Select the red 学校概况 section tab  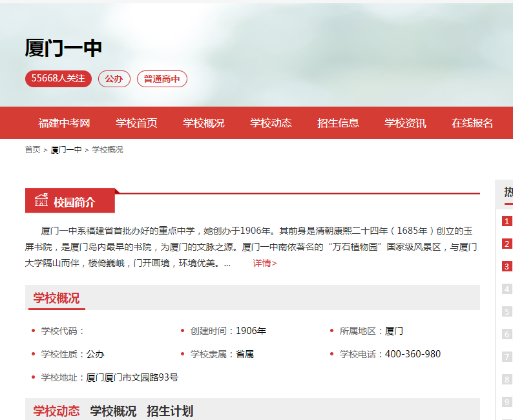click(x=56, y=298)
